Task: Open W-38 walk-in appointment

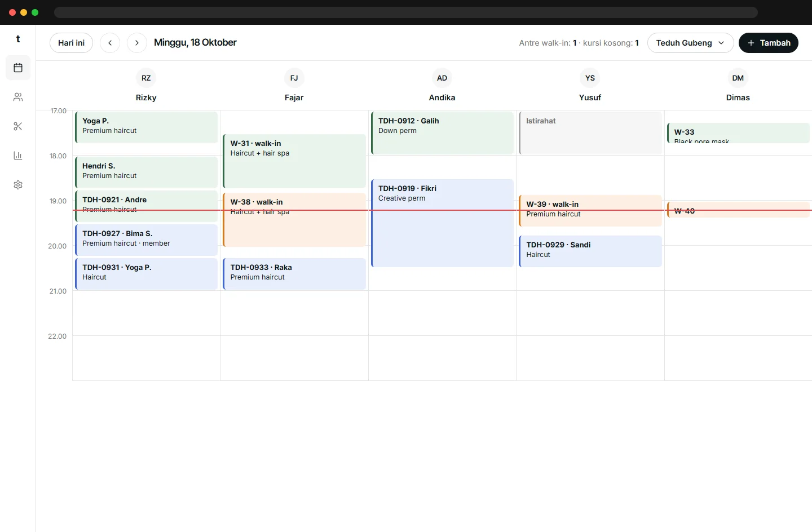Action: click(x=294, y=220)
